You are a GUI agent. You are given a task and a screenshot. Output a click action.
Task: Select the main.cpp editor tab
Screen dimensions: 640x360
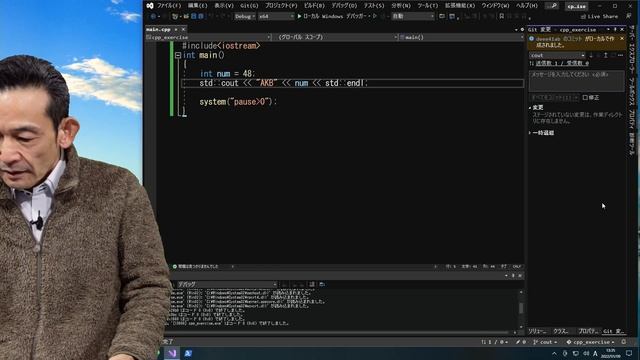point(158,29)
